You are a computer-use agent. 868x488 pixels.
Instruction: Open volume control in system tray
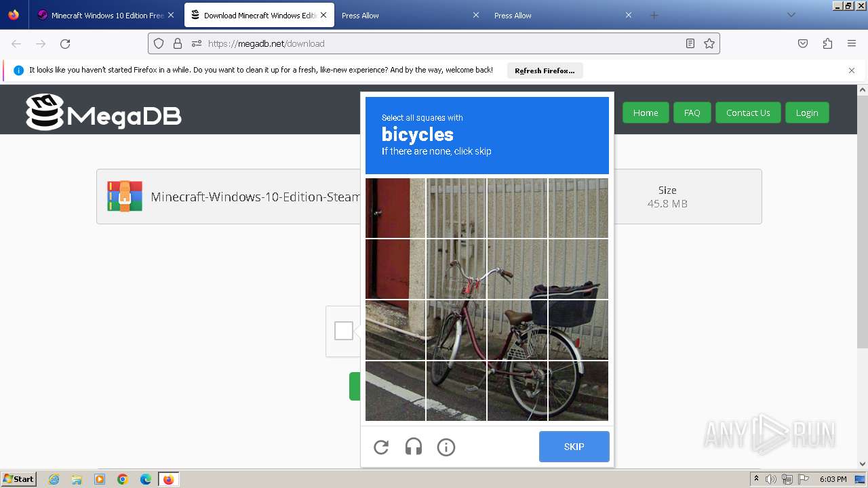click(x=771, y=479)
